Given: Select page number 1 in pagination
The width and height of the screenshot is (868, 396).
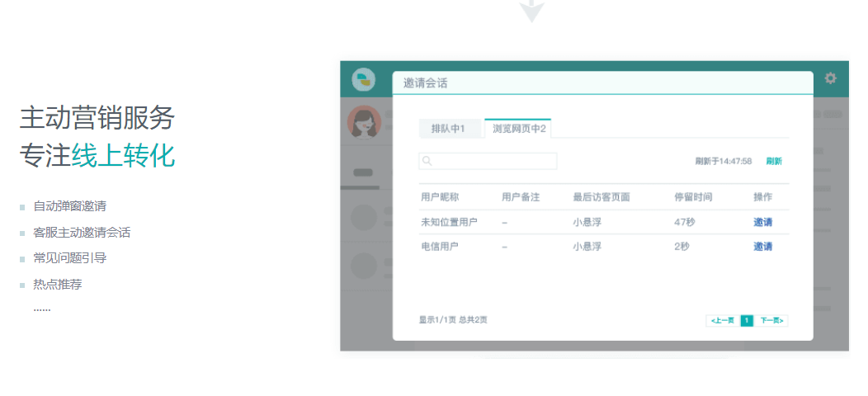Looking at the screenshot, I should (x=747, y=321).
